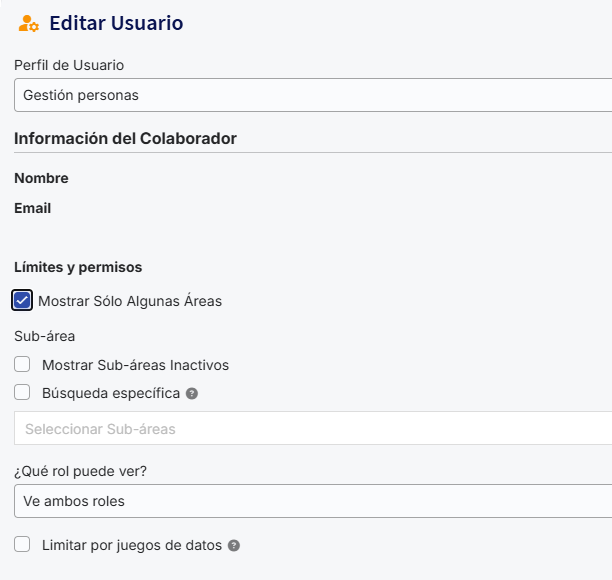Click the Mostrar Sub-áreas Inactivos label text

pyautogui.click(x=135, y=365)
